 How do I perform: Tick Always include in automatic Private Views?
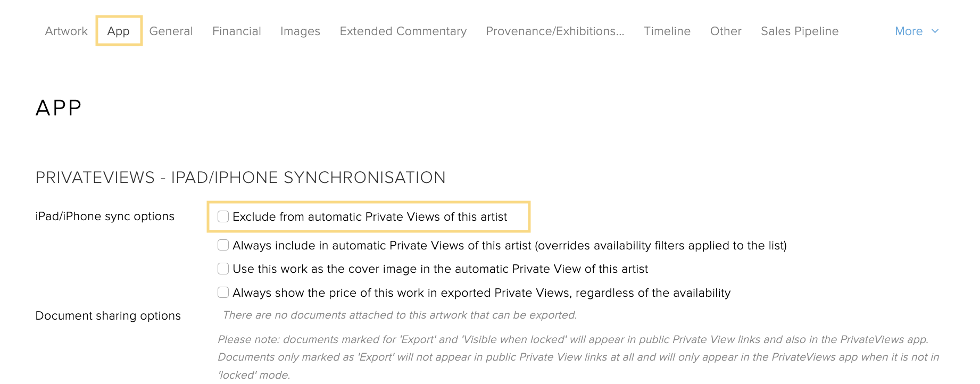(223, 245)
